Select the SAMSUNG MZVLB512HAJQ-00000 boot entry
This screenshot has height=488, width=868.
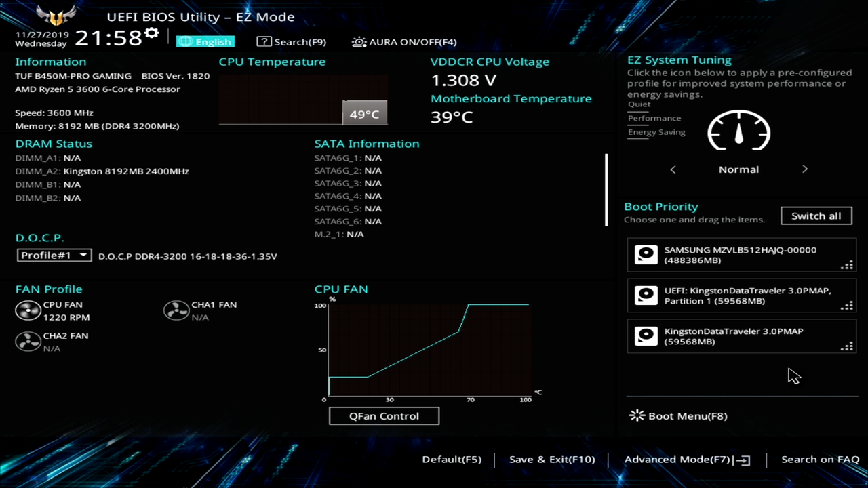click(742, 255)
